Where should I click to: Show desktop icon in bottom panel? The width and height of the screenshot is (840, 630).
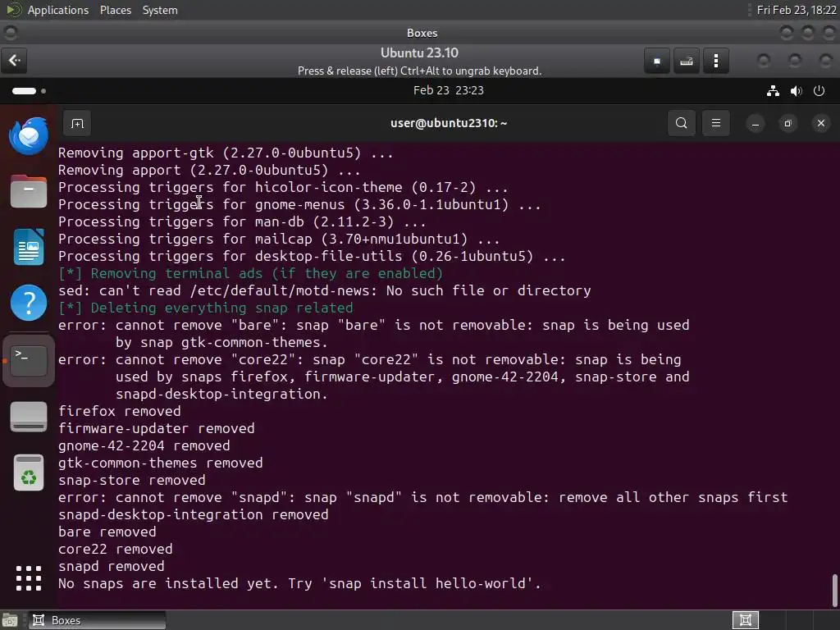[10, 620]
